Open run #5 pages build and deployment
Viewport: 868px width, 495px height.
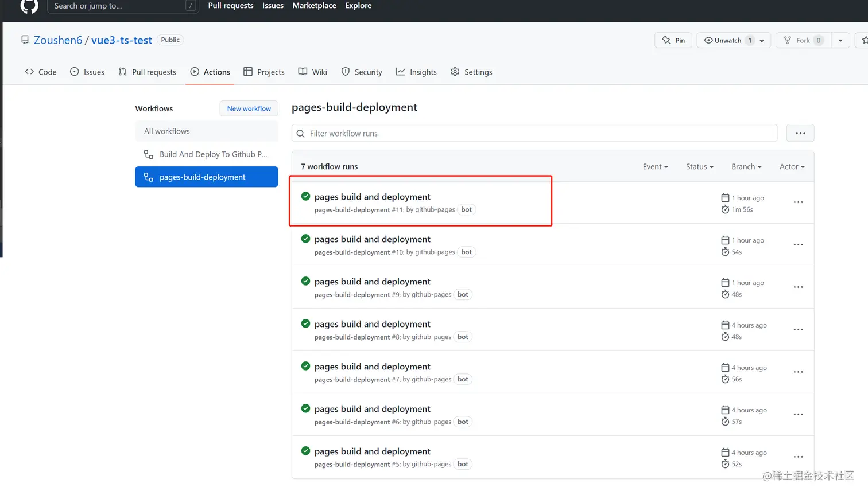pyautogui.click(x=373, y=451)
